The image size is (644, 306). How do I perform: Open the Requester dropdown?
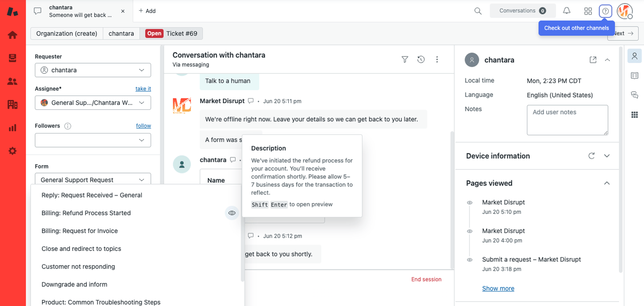pos(93,70)
